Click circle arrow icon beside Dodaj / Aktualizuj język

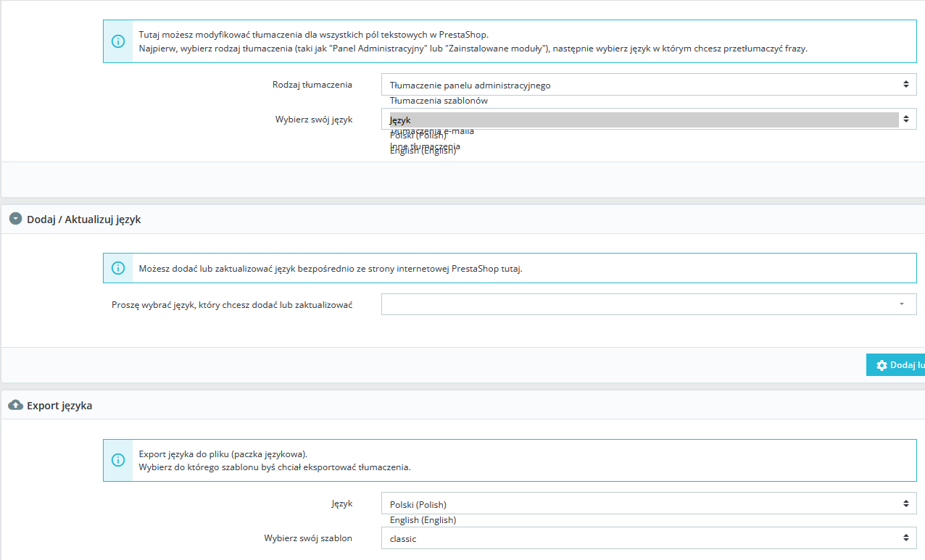click(x=15, y=219)
